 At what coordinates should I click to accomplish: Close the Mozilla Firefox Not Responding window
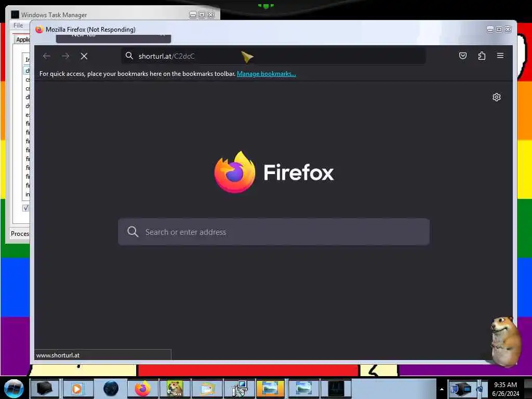[508, 30]
